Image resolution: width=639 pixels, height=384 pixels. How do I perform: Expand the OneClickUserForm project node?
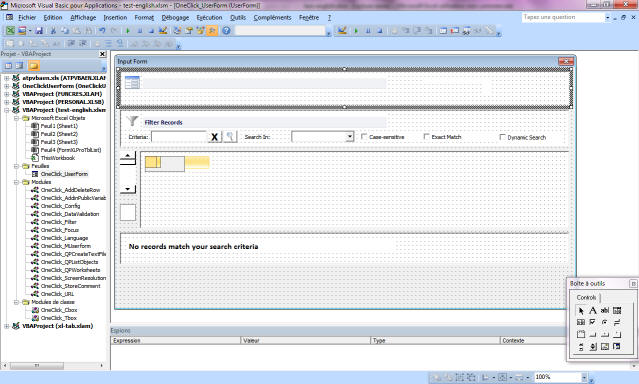click(x=7, y=86)
